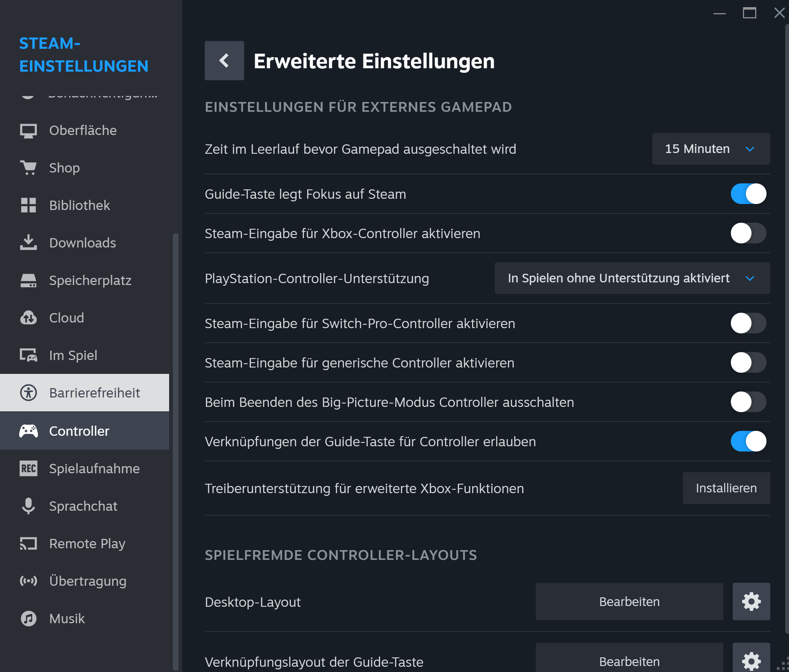Open Im Spiel settings
The height and width of the screenshot is (672, 789).
tap(84, 355)
